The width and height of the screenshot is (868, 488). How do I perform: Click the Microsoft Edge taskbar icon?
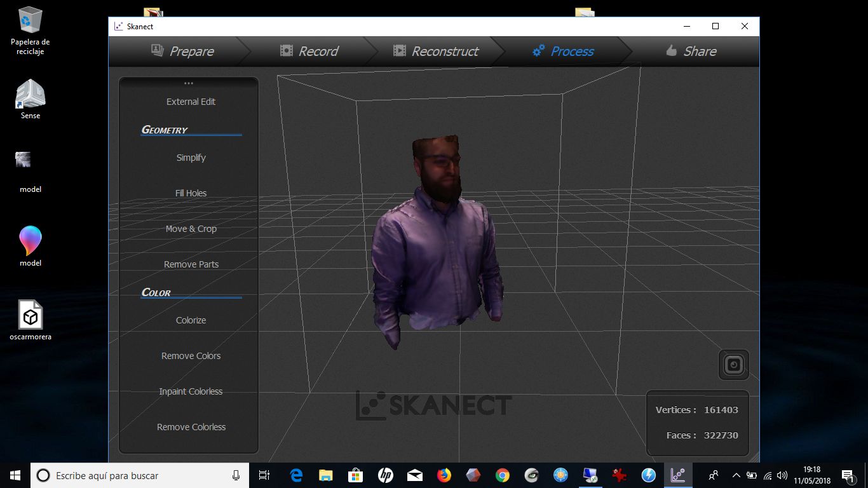(x=296, y=475)
